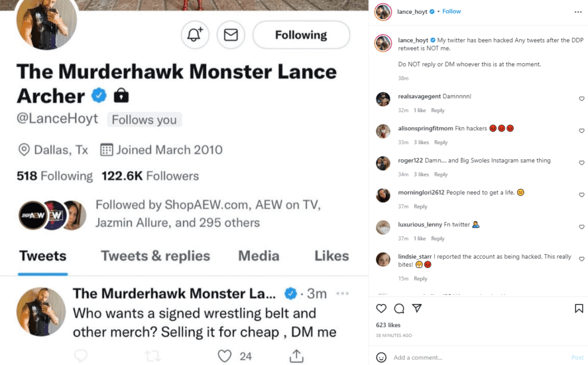This screenshot has height=365, width=588.
Task: Open the emoji picker for comment
Action: 381,357
